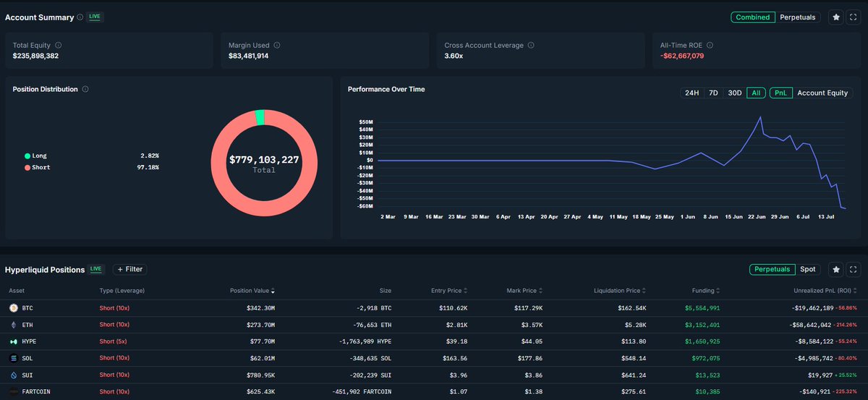This screenshot has width=868, height=400.
Task: Show PnL on the performance chart
Action: pyautogui.click(x=781, y=93)
